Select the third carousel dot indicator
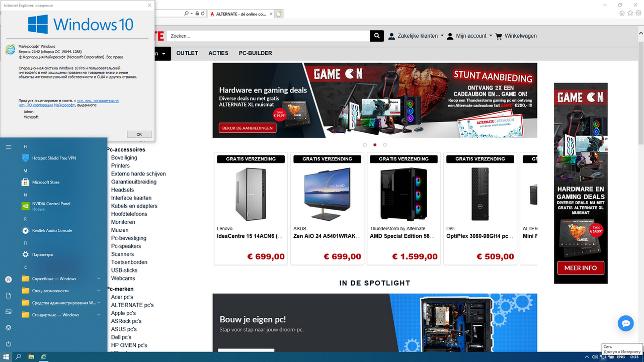Screen dimensions: 644x362 (x=385, y=145)
